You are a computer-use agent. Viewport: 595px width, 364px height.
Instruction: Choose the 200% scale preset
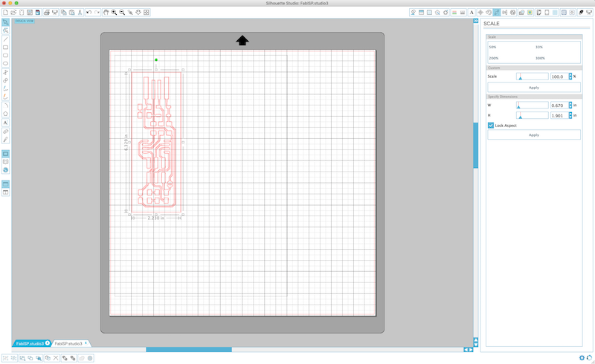click(494, 58)
